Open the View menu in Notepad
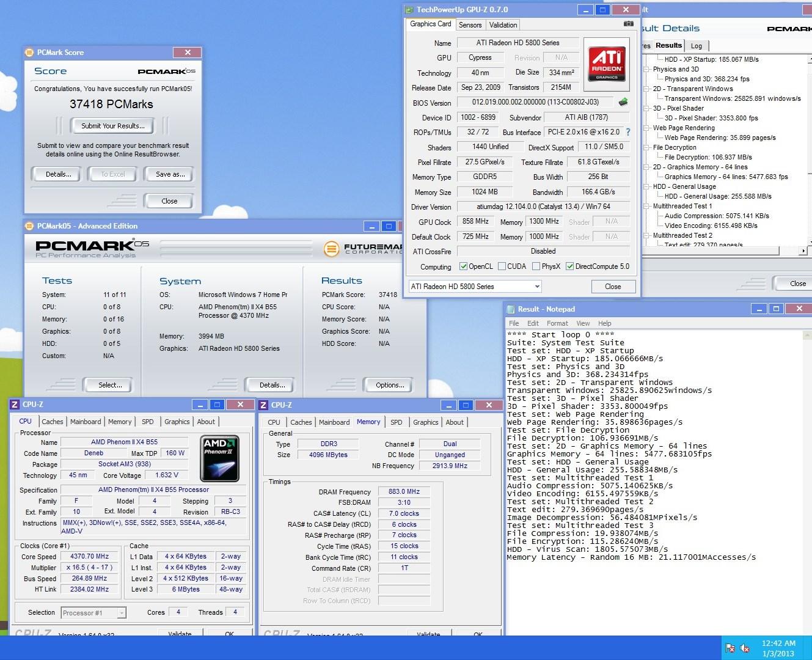812x660 pixels. click(x=583, y=323)
